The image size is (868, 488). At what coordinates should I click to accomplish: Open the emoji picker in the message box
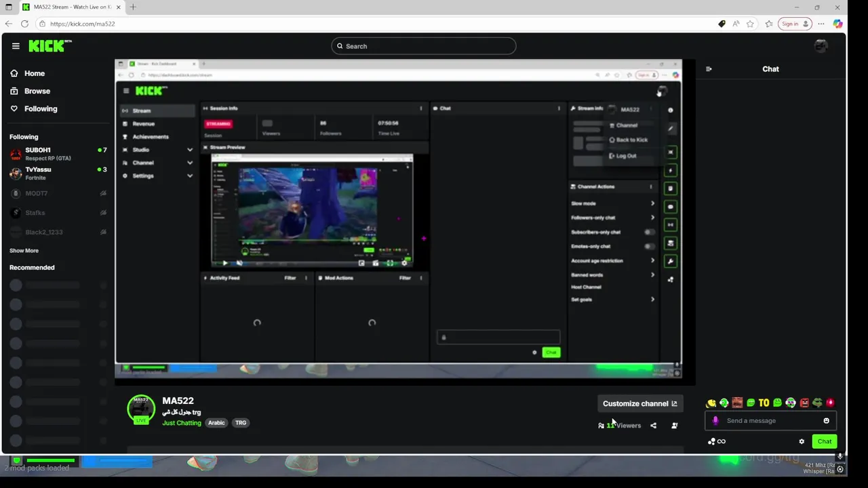point(826,421)
